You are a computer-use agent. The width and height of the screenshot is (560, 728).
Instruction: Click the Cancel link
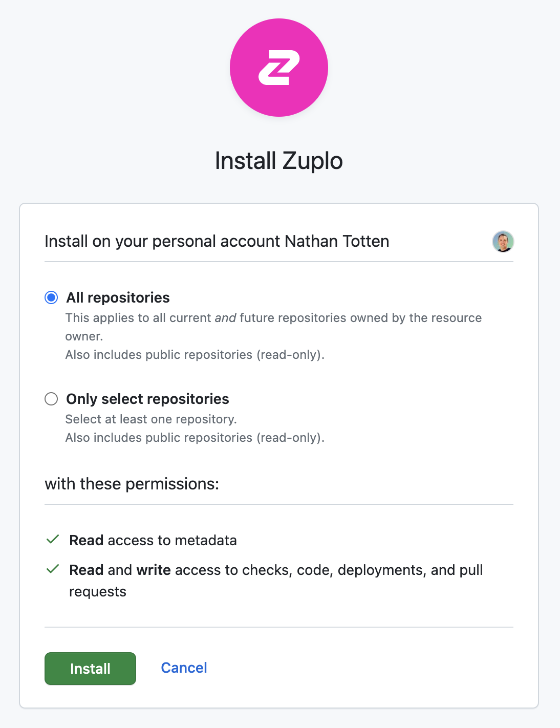(184, 668)
